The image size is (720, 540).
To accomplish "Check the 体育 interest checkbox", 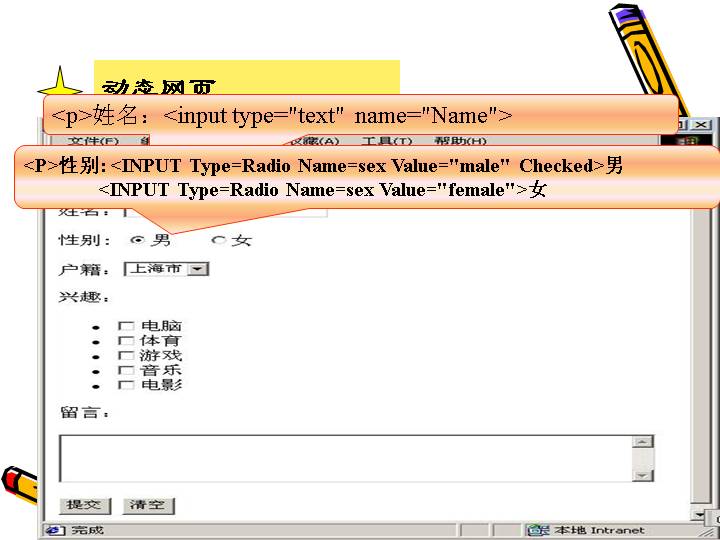I will pyautogui.click(x=125, y=341).
